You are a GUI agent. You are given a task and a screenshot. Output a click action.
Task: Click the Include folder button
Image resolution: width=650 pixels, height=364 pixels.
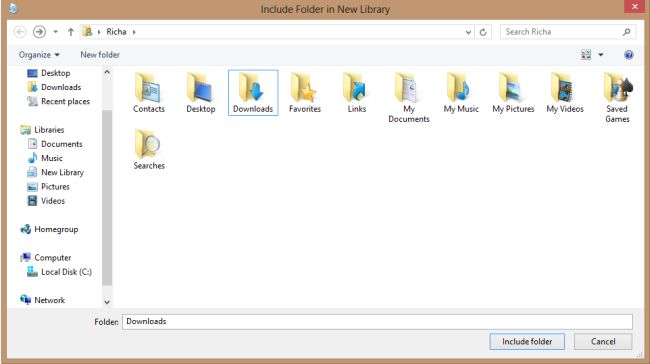(x=527, y=342)
